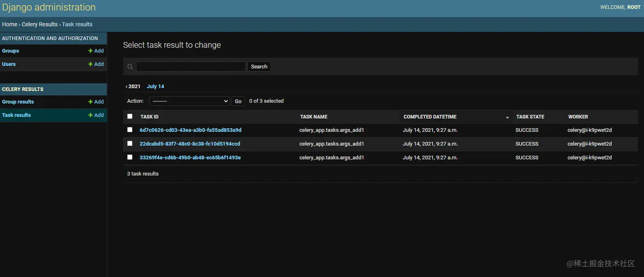Go to Home in the breadcrumb
Viewport: 644px width, 277px height.
click(x=9, y=24)
